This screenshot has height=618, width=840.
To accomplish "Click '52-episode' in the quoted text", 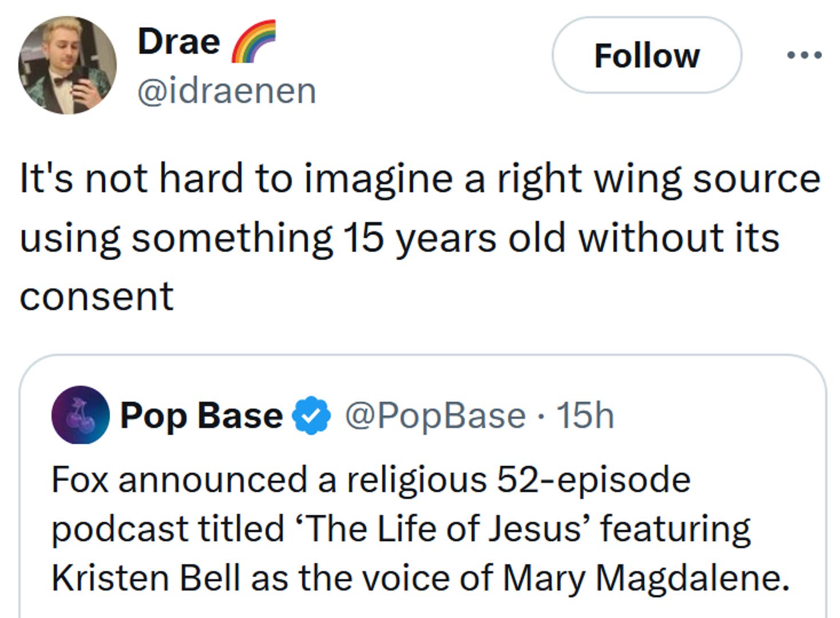I will 593,479.
